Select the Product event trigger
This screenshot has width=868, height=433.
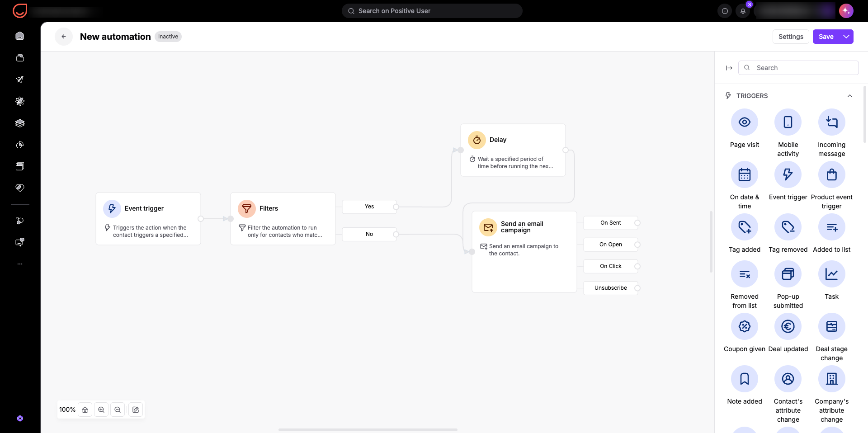[831, 174]
